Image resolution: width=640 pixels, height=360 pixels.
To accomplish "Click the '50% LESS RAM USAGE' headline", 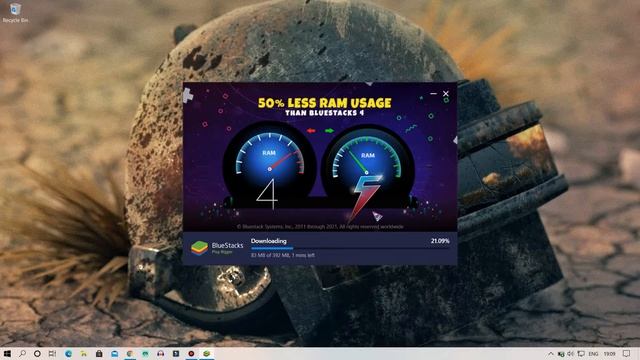I will pos(324,103).
